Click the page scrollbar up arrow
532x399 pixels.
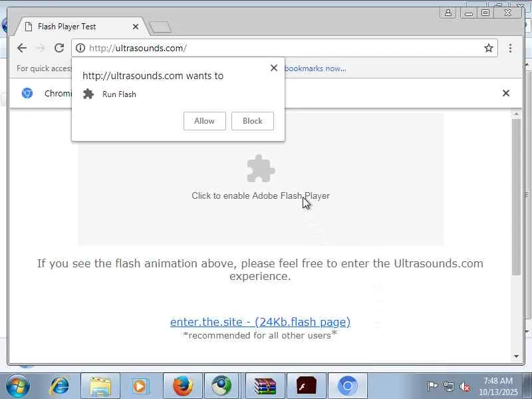pos(517,114)
